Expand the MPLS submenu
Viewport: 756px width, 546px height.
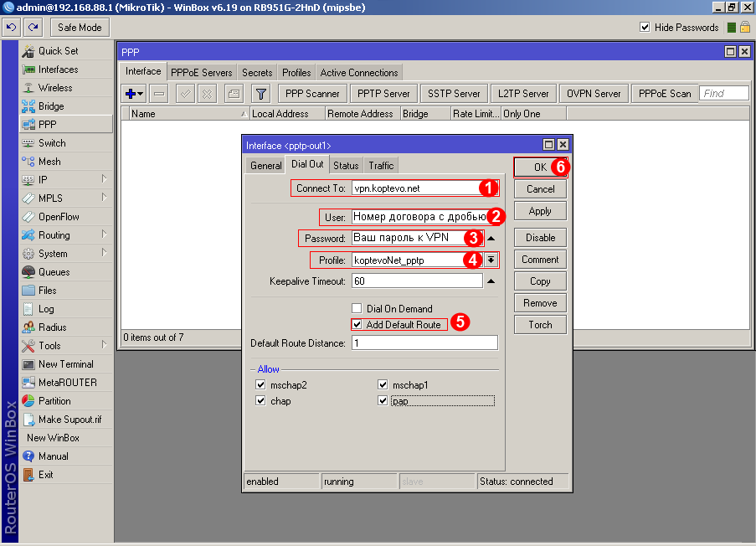(104, 198)
